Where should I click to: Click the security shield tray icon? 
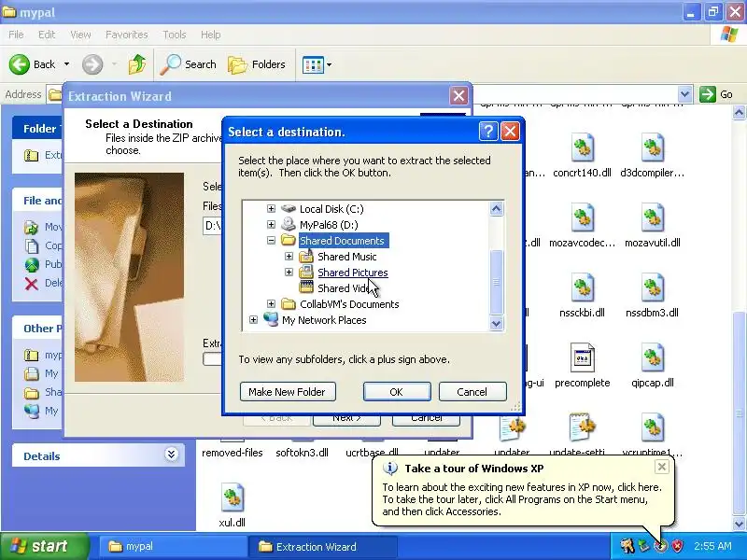coord(677,546)
